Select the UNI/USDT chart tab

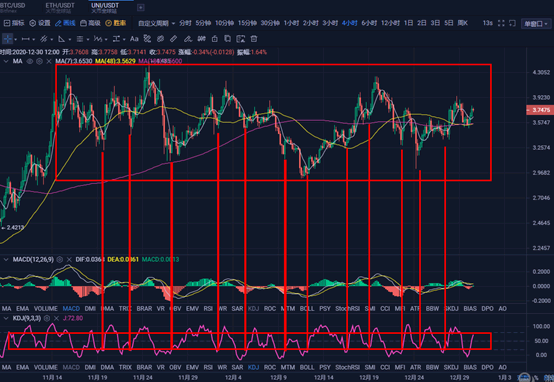pos(105,7)
